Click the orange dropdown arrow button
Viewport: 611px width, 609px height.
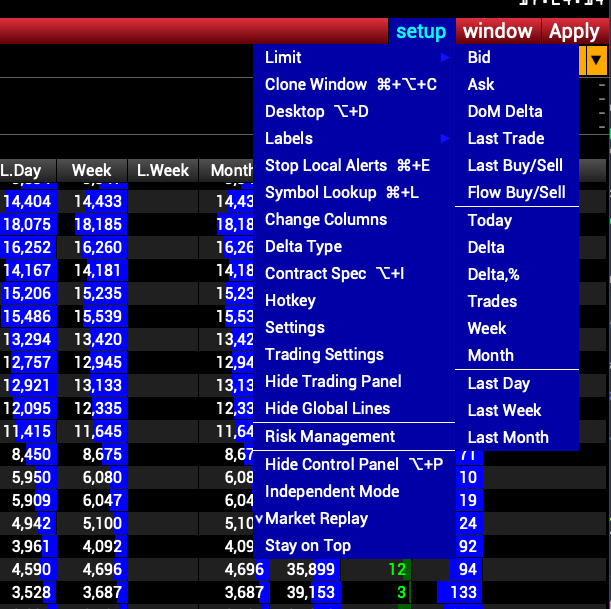point(596,60)
